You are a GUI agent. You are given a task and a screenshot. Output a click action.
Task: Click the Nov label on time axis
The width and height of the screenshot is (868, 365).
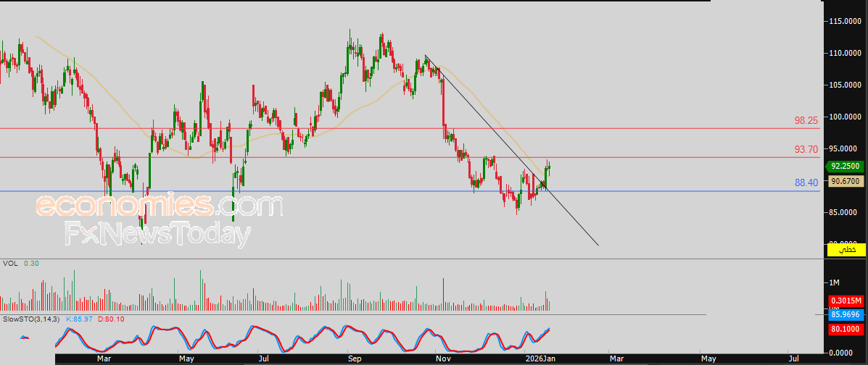pyautogui.click(x=443, y=359)
